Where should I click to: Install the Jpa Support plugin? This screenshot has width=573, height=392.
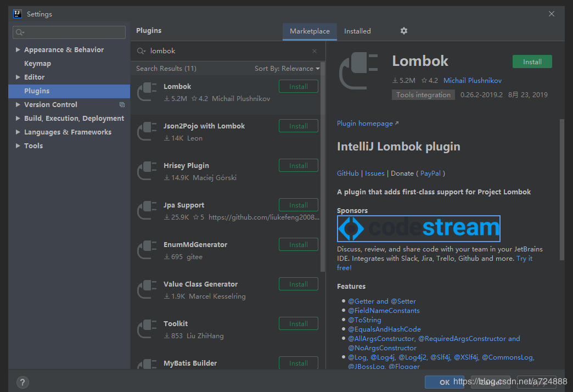pyautogui.click(x=298, y=205)
